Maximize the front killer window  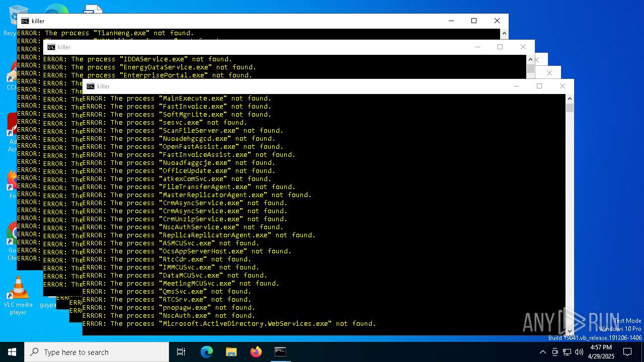point(539,86)
